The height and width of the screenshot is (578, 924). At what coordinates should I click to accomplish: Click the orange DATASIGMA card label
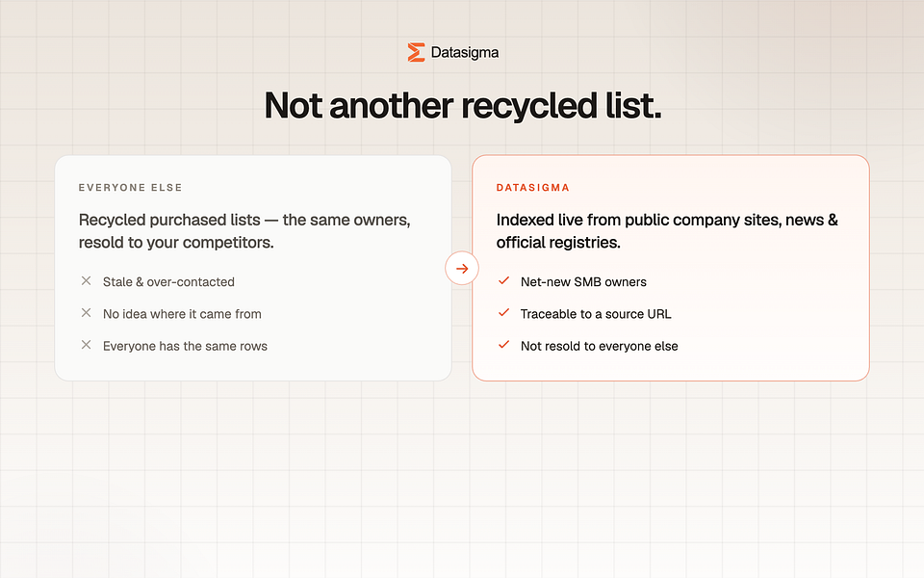532,188
